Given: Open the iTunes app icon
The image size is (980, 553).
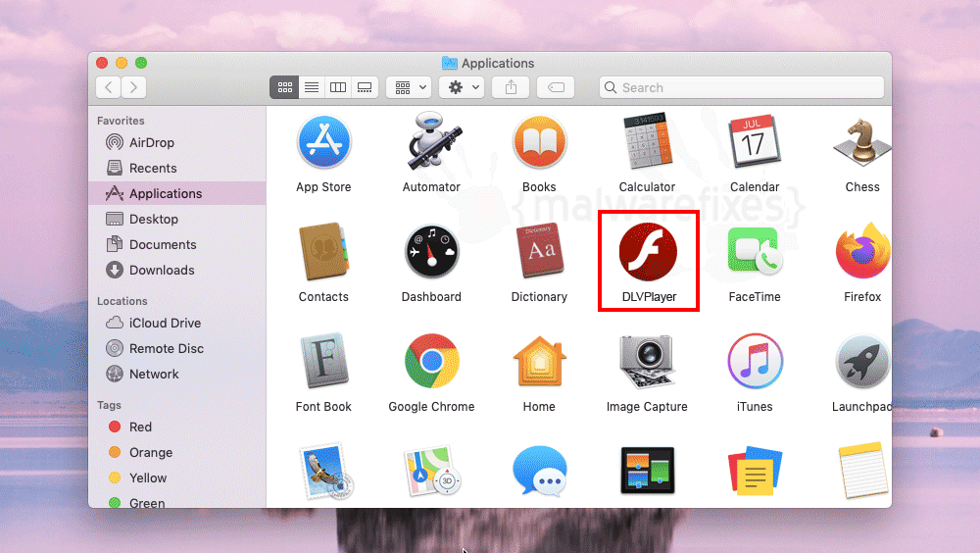Looking at the screenshot, I should click(755, 361).
